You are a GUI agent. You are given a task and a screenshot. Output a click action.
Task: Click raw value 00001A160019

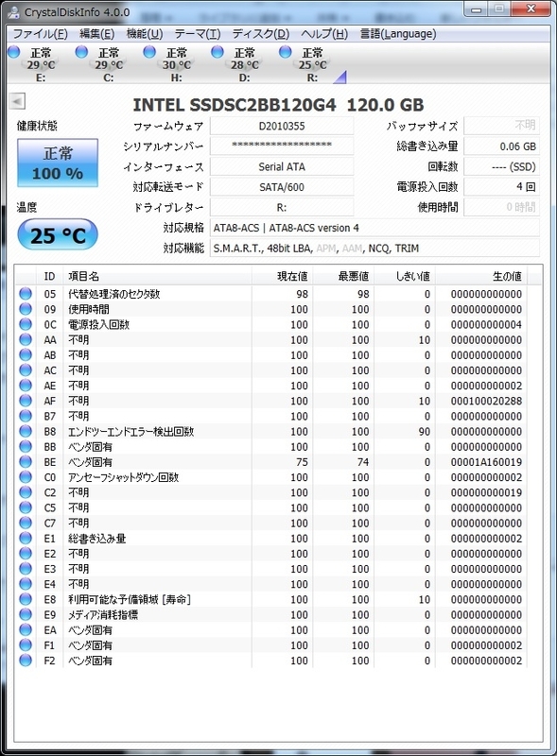(486, 462)
